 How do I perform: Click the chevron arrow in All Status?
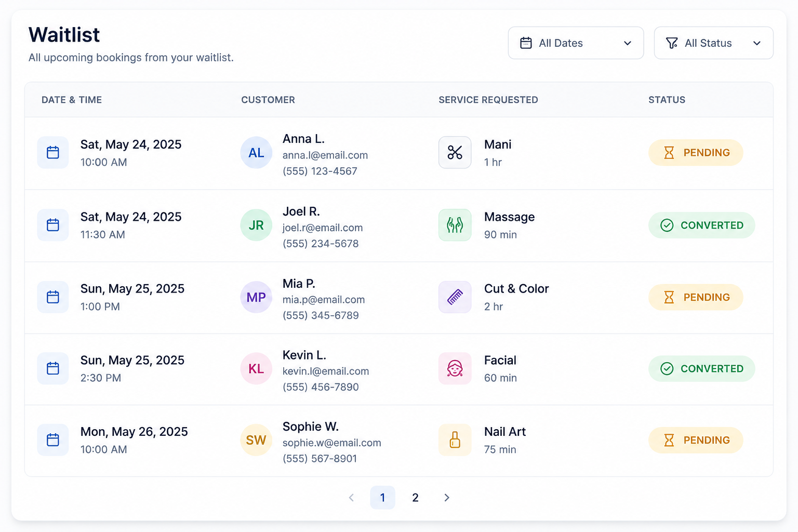757,43
